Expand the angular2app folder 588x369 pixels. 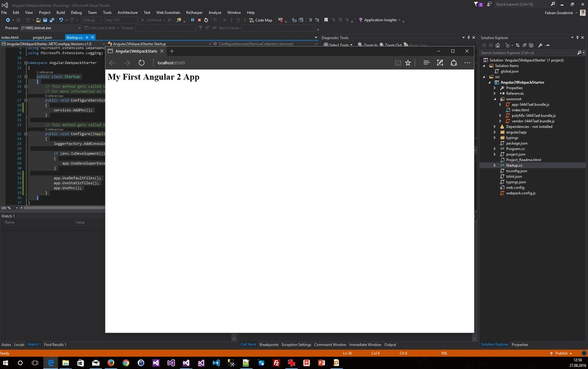[x=495, y=132]
